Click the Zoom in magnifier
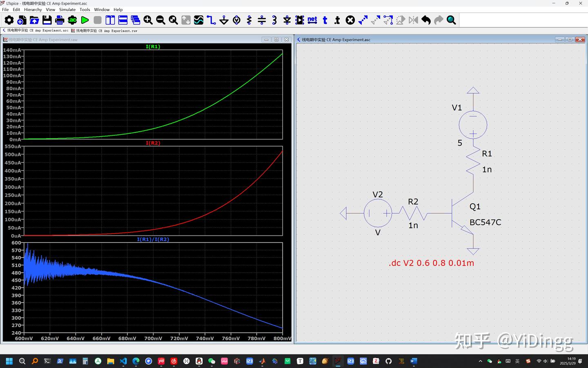This screenshot has height=368, width=588. (x=148, y=20)
